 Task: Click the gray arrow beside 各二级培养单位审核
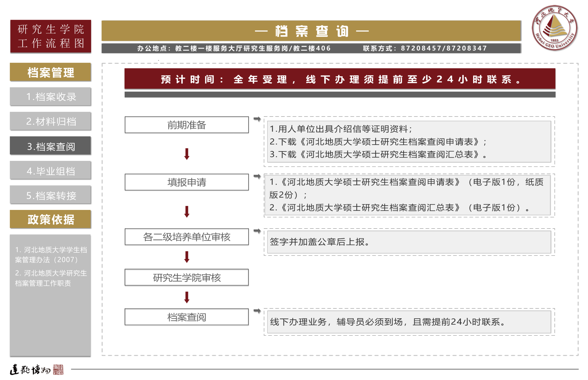(257, 231)
